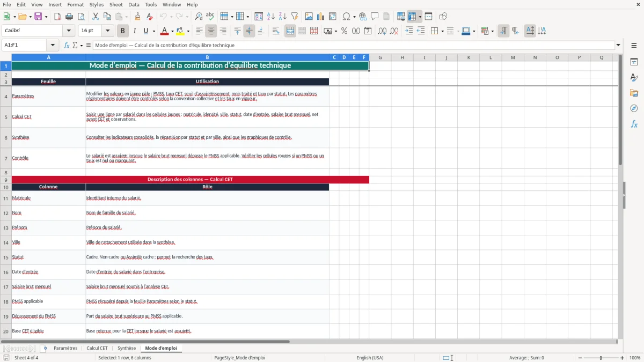Click the Increase Indent icon
The width and height of the screenshot is (644, 362).
pyautogui.click(x=409, y=31)
